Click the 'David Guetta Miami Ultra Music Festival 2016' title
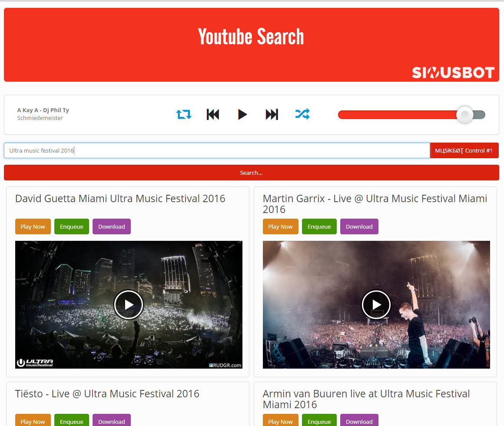This screenshot has height=426, width=504. coord(120,199)
